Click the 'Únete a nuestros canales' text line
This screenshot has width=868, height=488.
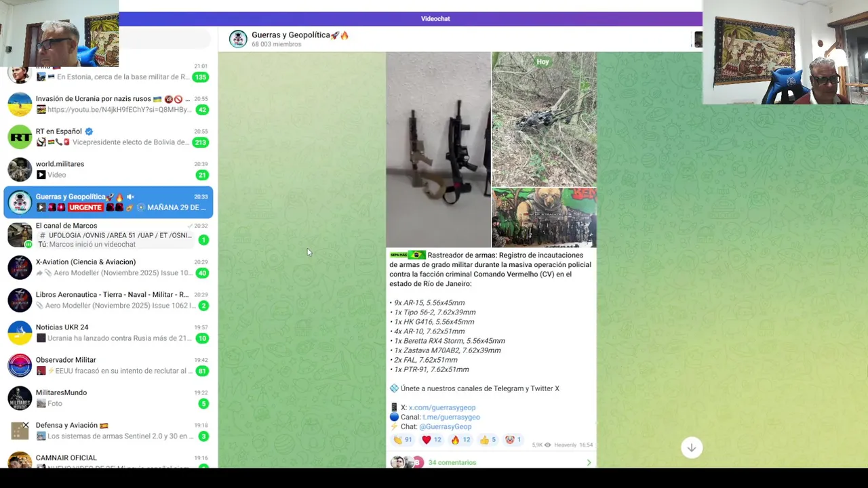point(480,388)
